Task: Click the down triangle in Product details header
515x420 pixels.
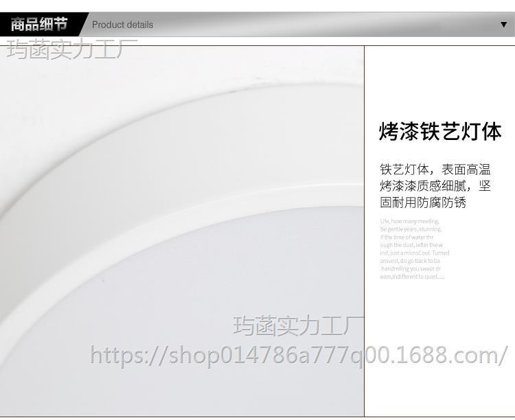Action: 503,25
